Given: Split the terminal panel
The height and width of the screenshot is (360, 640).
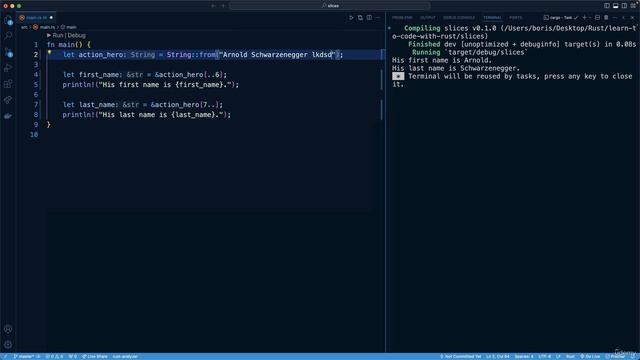Looking at the screenshot, I should pos(598,18).
